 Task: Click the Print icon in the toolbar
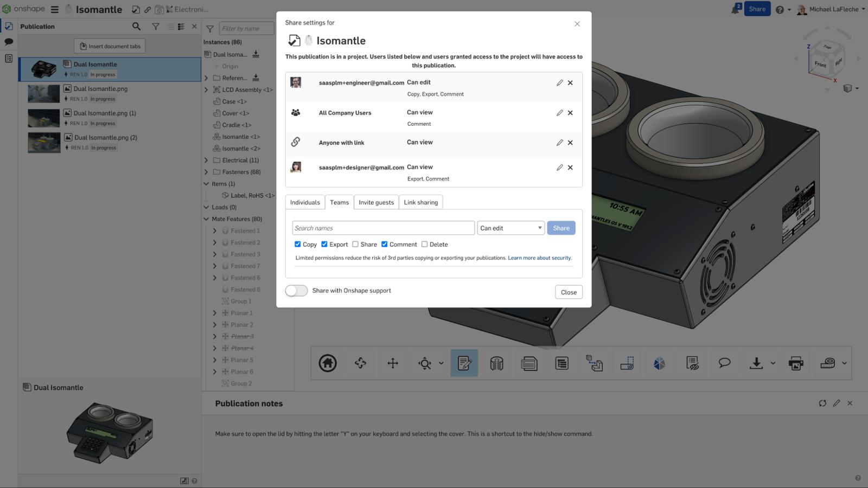(x=796, y=363)
